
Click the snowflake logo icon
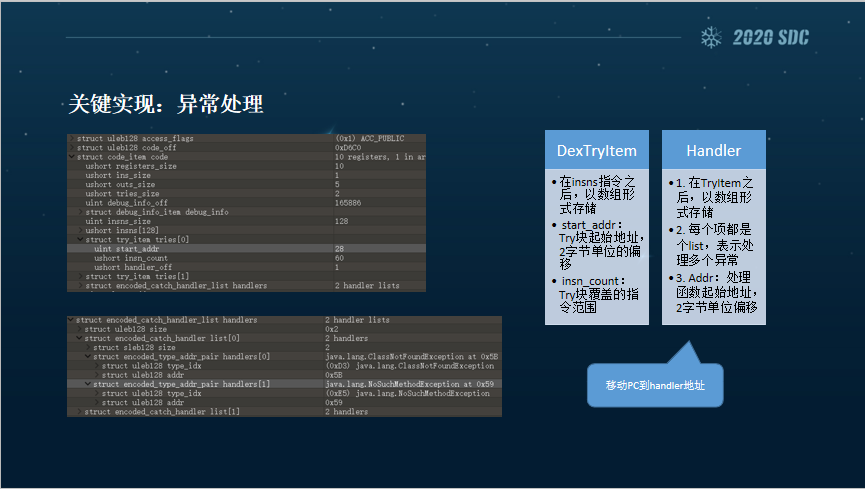pyautogui.click(x=712, y=38)
